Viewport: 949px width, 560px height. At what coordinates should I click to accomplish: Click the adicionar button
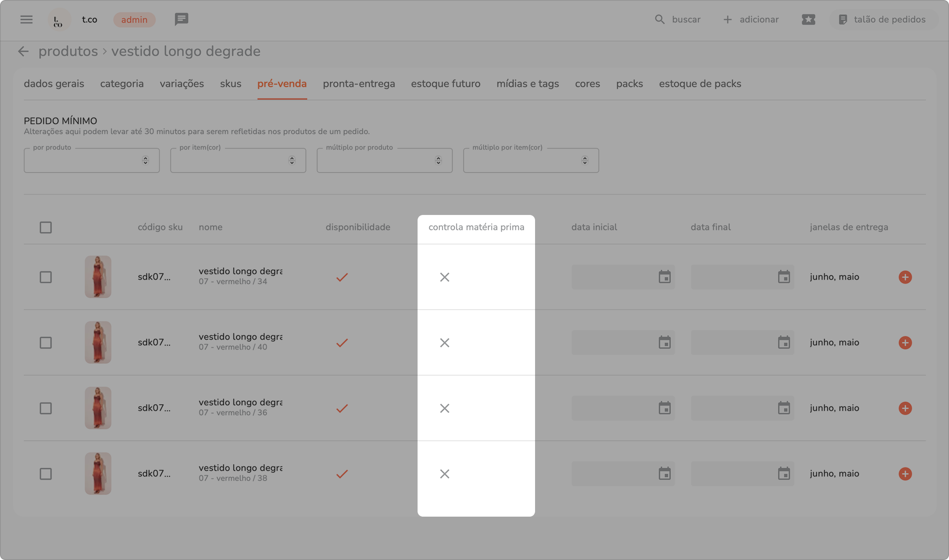click(751, 19)
